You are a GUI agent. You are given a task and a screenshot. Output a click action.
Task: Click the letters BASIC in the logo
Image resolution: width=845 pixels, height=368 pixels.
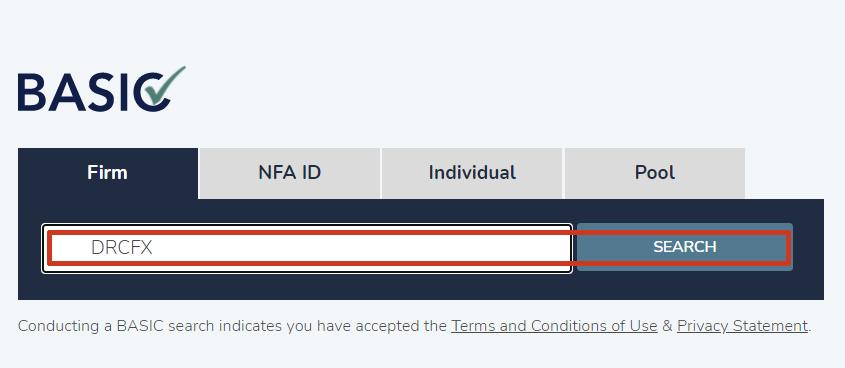pyautogui.click(x=86, y=93)
